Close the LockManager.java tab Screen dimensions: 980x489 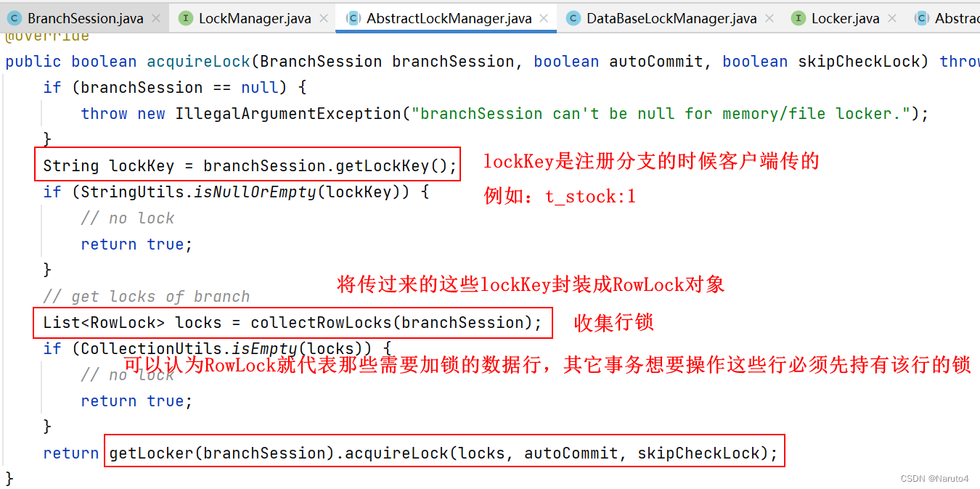tap(323, 18)
